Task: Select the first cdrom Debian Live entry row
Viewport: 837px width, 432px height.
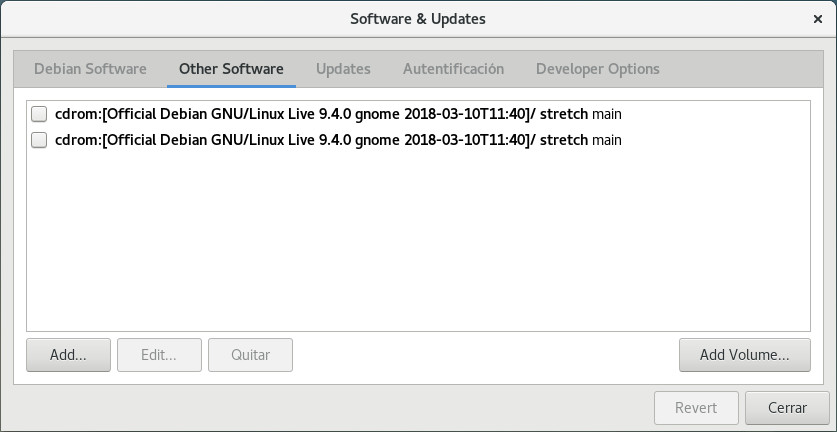Action: click(x=338, y=113)
